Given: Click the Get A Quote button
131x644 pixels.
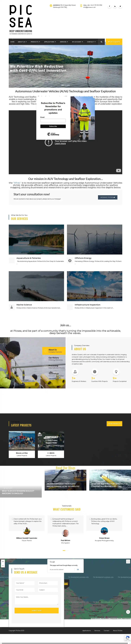Looking at the screenshot, I should [114, 42].
